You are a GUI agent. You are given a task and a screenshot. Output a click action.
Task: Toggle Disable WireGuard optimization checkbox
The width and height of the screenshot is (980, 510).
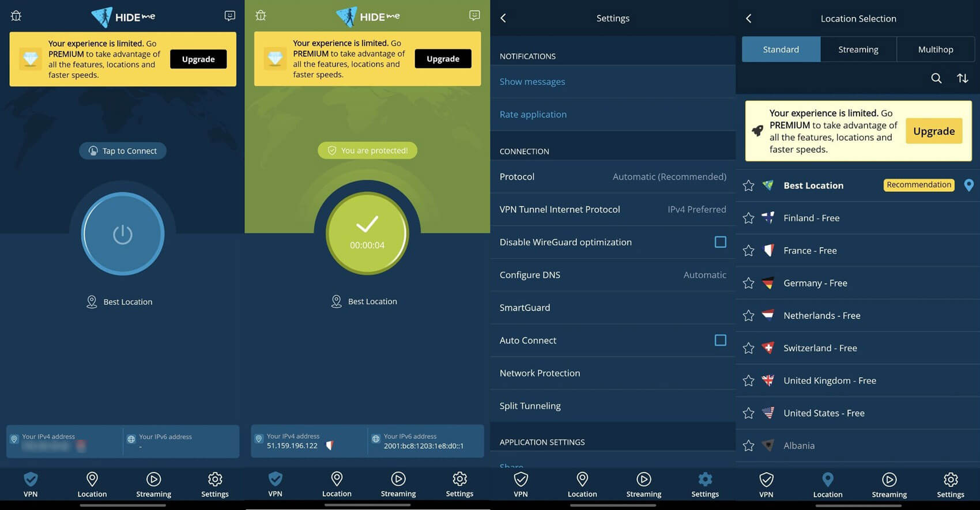[721, 242]
